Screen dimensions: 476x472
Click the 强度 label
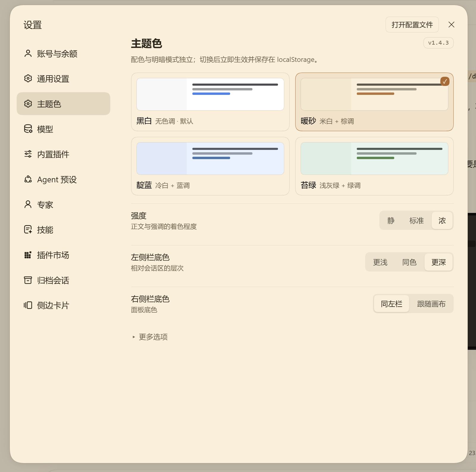point(139,216)
